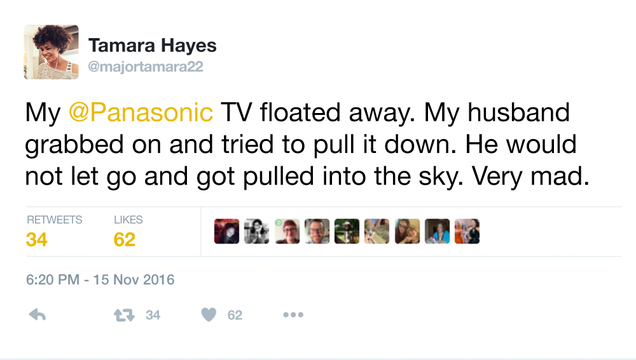Open the 6:20 PM - 15 Nov 2016 timestamp
Viewport: 636px width, 360px height.
pos(100,280)
